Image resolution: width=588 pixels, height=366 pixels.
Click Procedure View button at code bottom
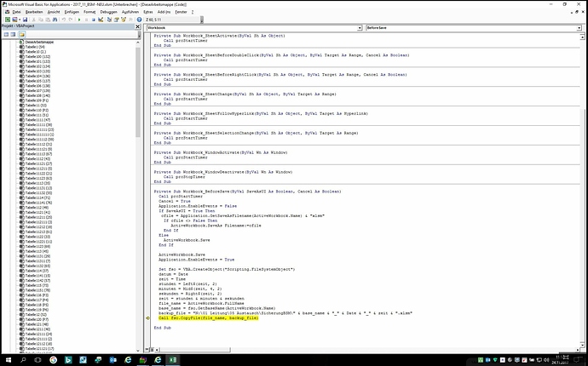coord(147,350)
